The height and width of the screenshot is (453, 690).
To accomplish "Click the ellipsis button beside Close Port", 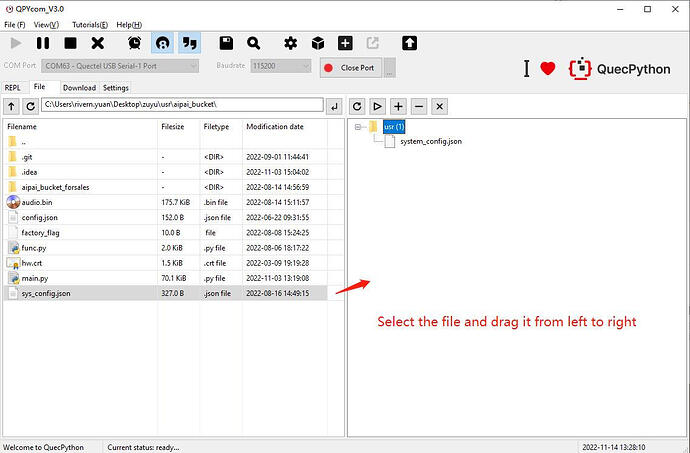I will pos(389,68).
